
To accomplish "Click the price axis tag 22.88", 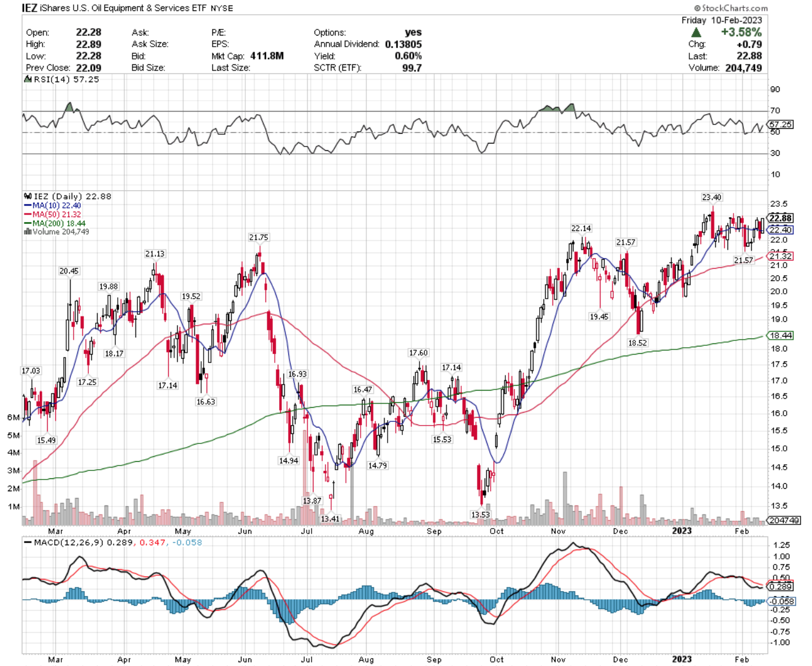I will tap(781, 218).
